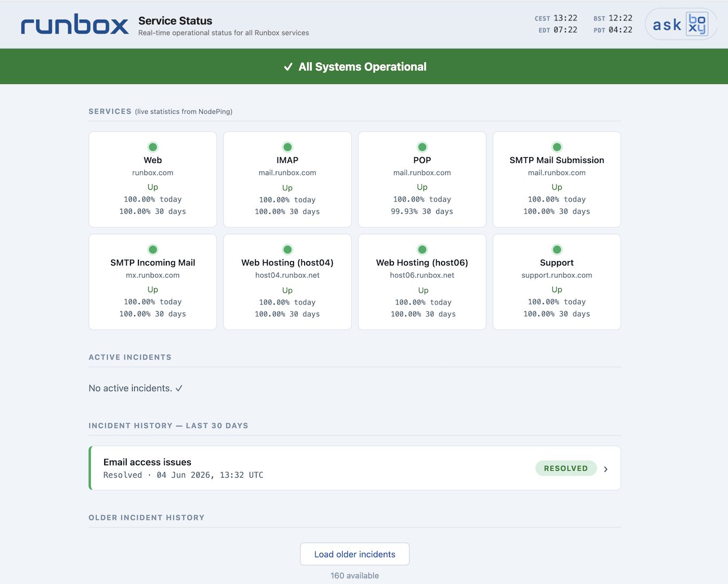This screenshot has height=584, width=728.
Task: Click Up status in Support card
Action: pos(557,290)
